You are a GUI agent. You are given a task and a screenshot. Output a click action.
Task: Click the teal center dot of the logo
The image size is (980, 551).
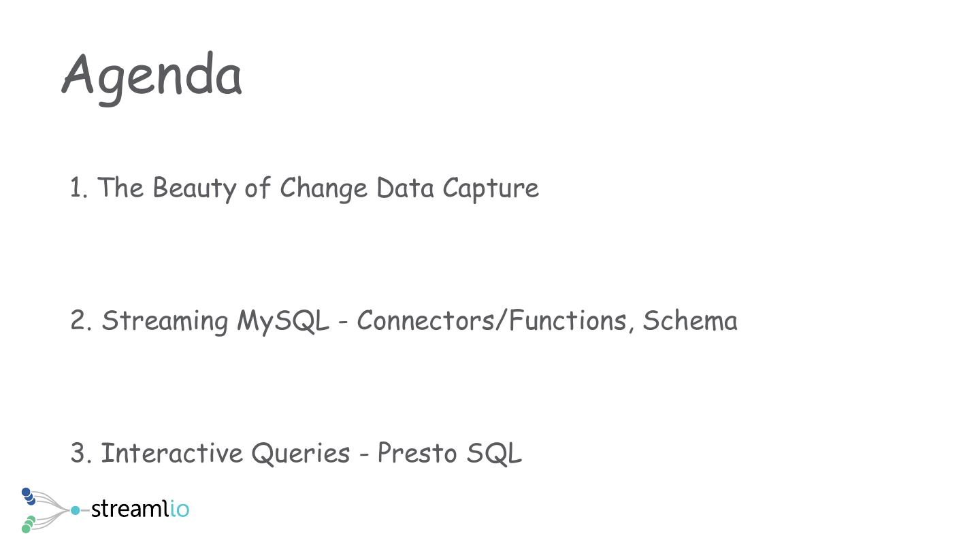coord(75,510)
